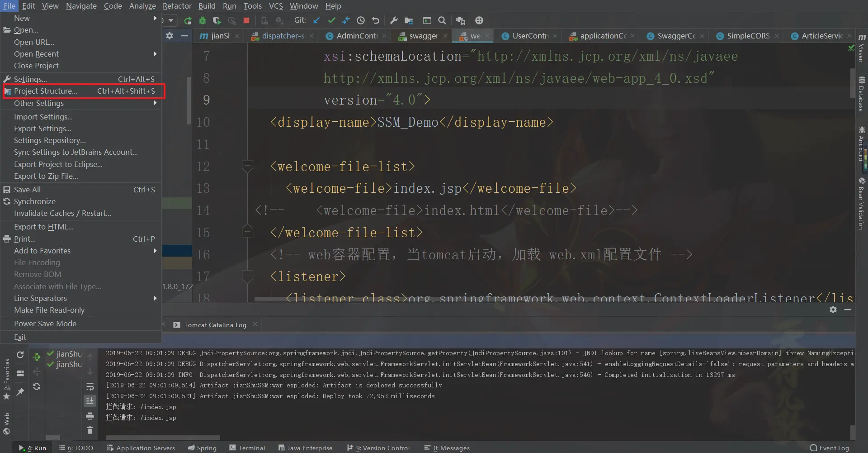Close the Tomcat Catalina Log tab
Screen dimensions: 868x453
[255, 324]
